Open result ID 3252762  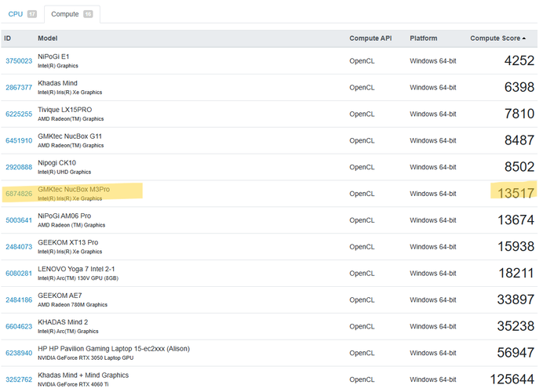(19, 379)
